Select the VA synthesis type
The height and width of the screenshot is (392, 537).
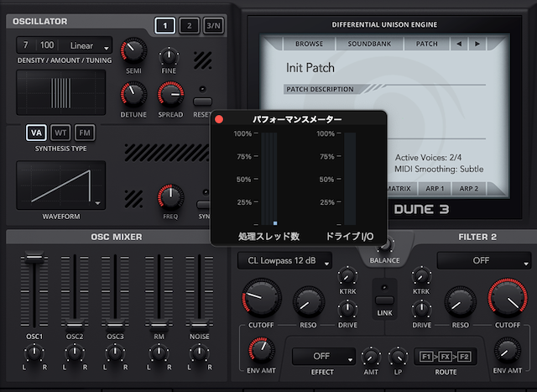37,133
